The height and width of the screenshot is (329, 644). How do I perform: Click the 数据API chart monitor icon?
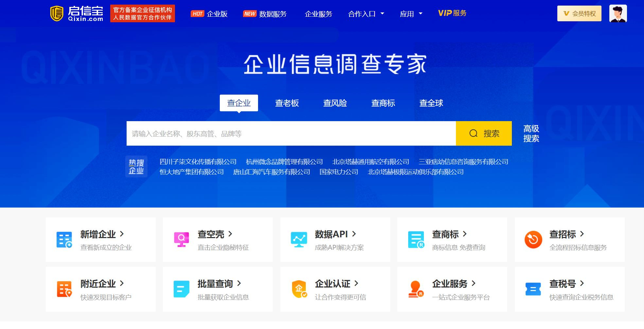click(299, 240)
